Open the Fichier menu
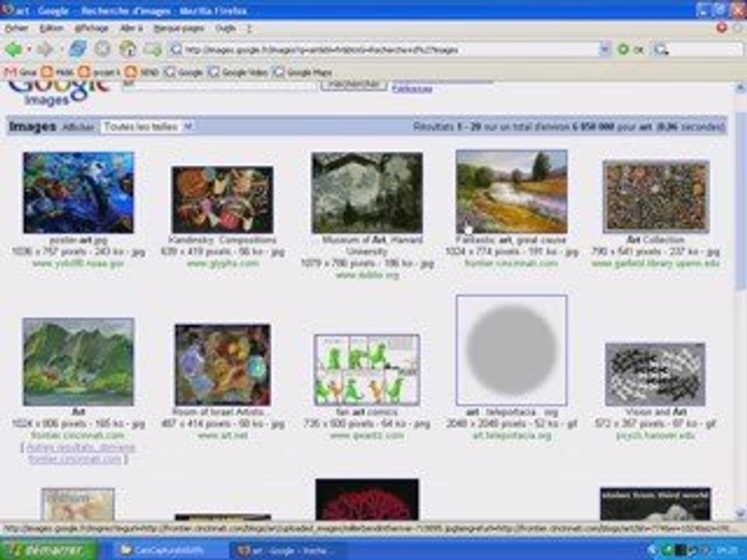 16,29
